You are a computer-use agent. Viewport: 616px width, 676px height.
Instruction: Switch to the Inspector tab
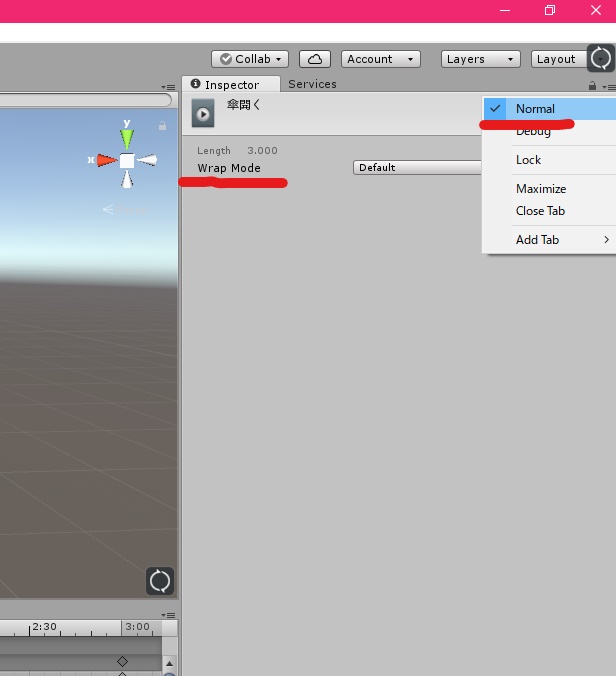pos(231,84)
